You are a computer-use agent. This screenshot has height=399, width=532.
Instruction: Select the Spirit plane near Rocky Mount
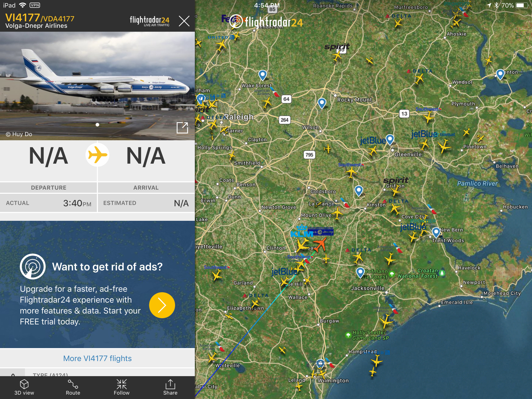point(337,56)
